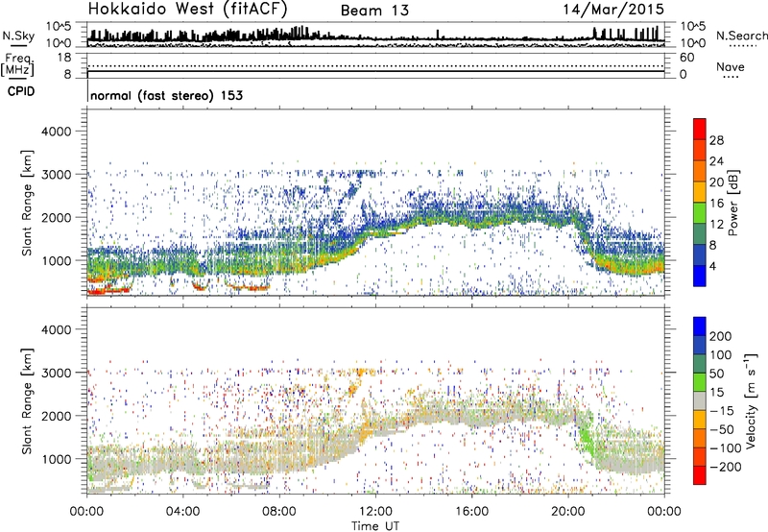Screen dimensions: 768x532
Task: Click the first '00:00' label starting the time axis
Action: (86, 512)
